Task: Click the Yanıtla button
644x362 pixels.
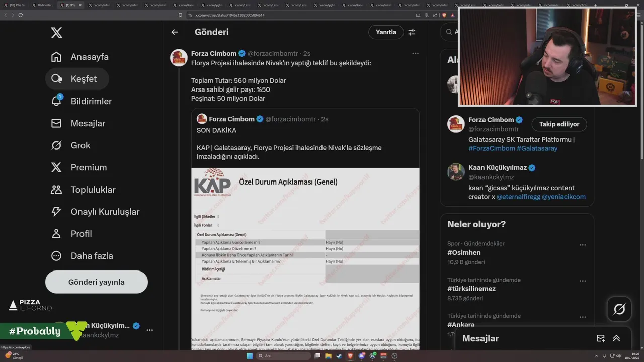Action: click(x=386, y=32)
